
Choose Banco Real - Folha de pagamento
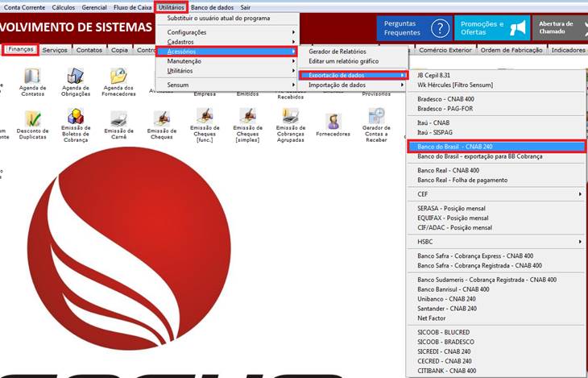tap(497, 181)
